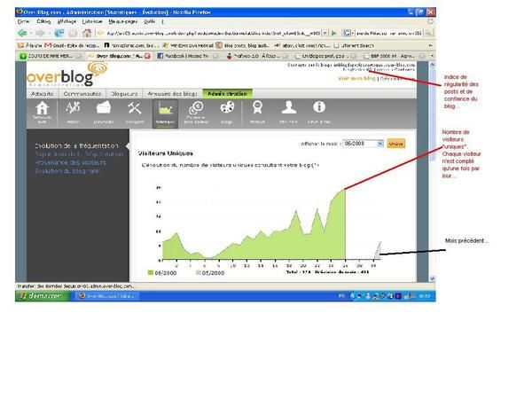532x399 pixels.
Task: Open the Outils menu
Action: pos(149,21)
